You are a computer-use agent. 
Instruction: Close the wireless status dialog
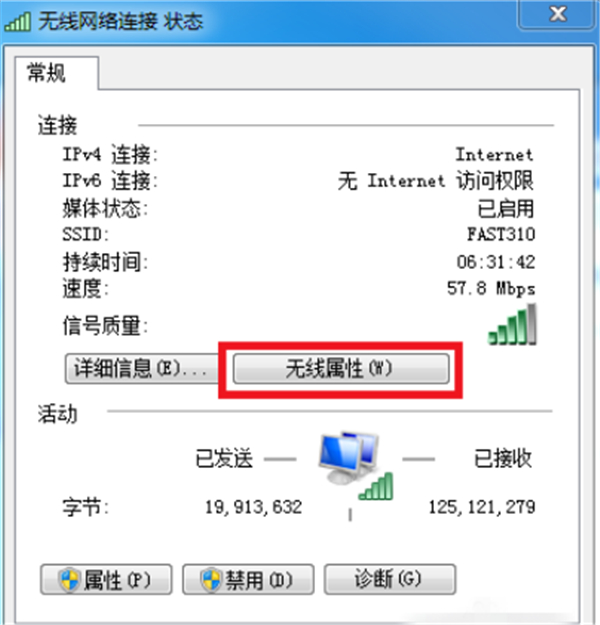557,14
